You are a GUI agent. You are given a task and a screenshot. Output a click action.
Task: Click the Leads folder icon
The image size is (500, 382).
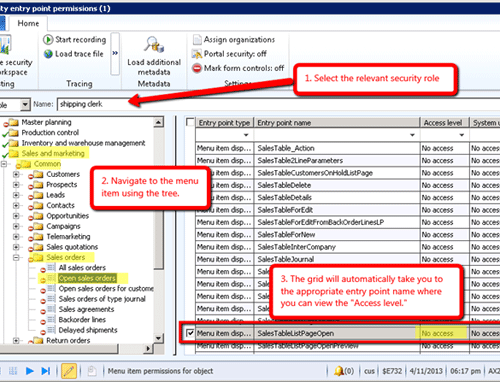[38, 195]
